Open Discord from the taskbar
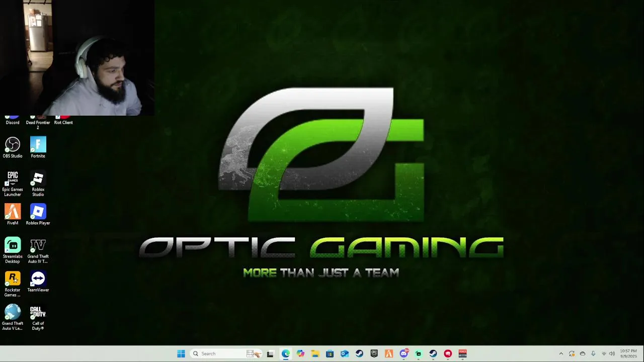The height and width of the screenshot is (362, 644). [x=404, y=353]
